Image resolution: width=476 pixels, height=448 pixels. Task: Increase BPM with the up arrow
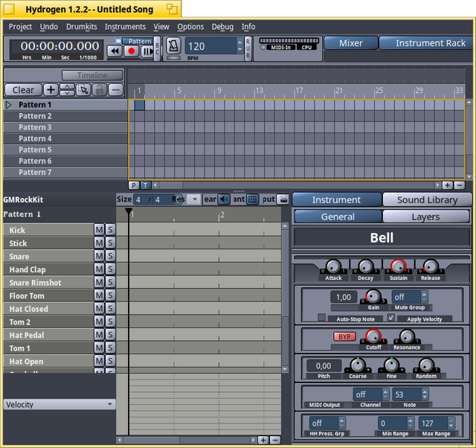(239, 42)
